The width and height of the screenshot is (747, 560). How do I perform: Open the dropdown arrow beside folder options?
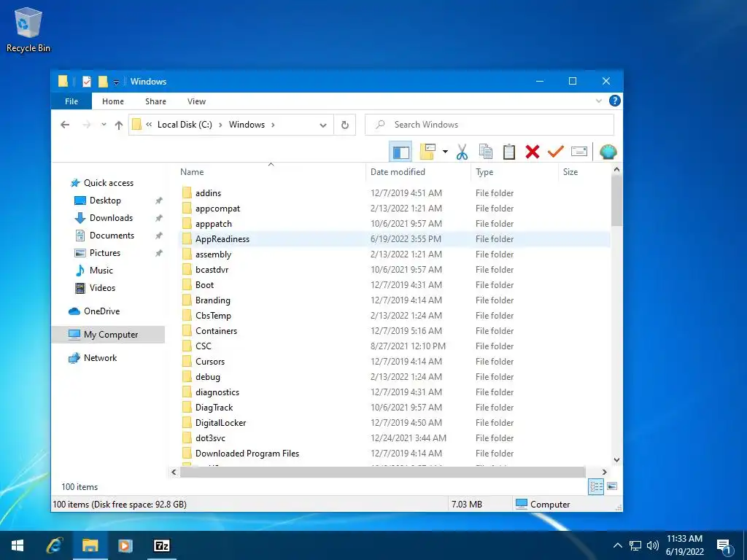pos(445,152)
